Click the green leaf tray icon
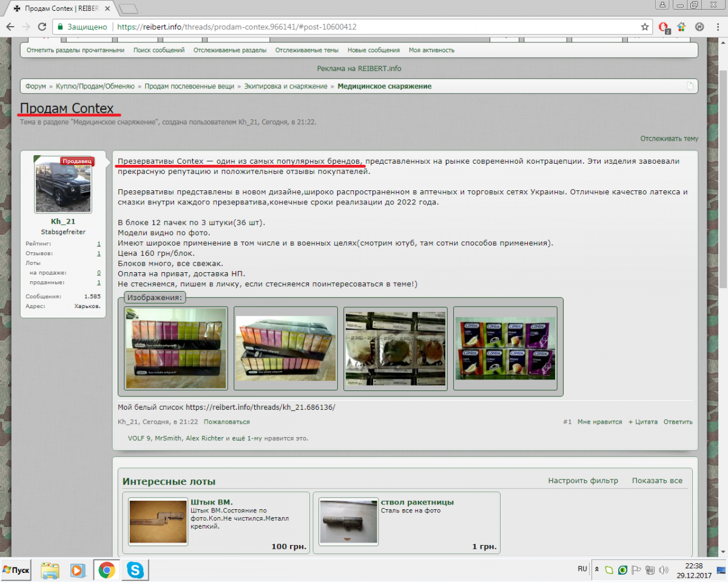The image size is (728, 582). [x=609, y=570]
